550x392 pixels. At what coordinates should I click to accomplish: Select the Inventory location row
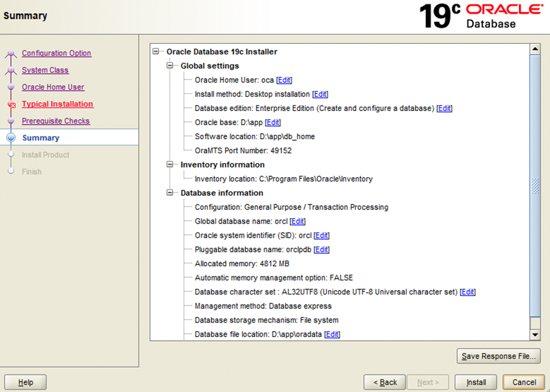pos(283,179)
